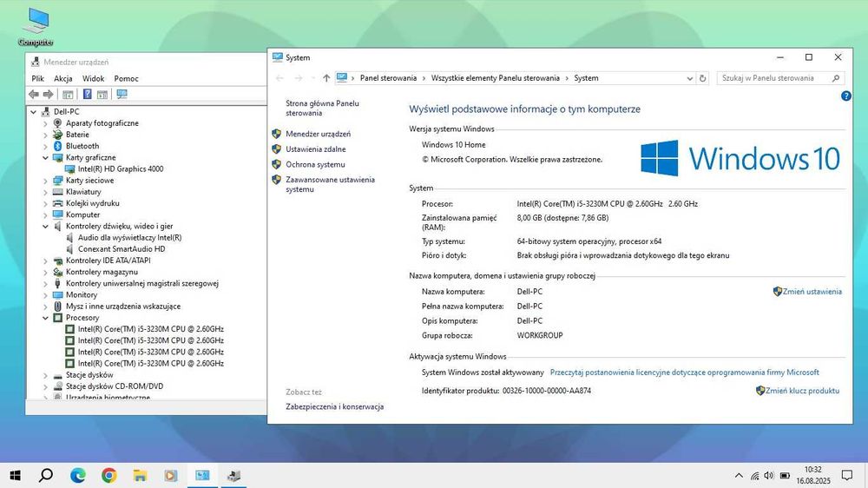Click the taskbar clock showing 10:32
The height and width of the screenshot is (488, 868).
(x=813, y=475)
